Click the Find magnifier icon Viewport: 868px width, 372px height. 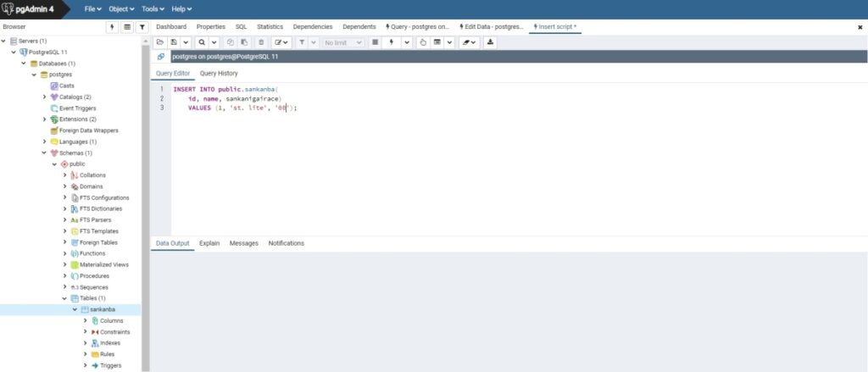[202, 42]
